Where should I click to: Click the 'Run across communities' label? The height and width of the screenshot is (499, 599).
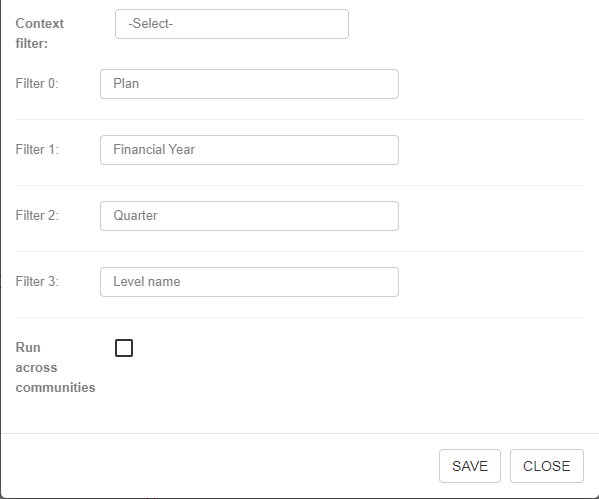click(x=55, y=368)
